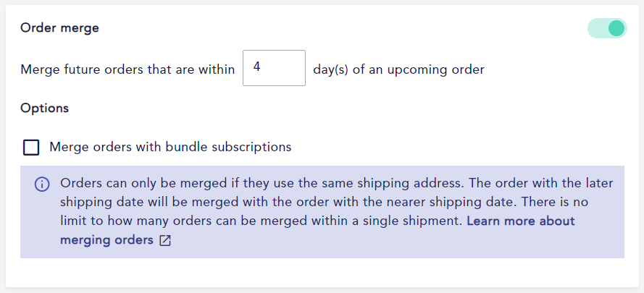The height and width of the screenshot is (293, 644).
Task: Click the Order merge heading
Action: click(60, 28)
